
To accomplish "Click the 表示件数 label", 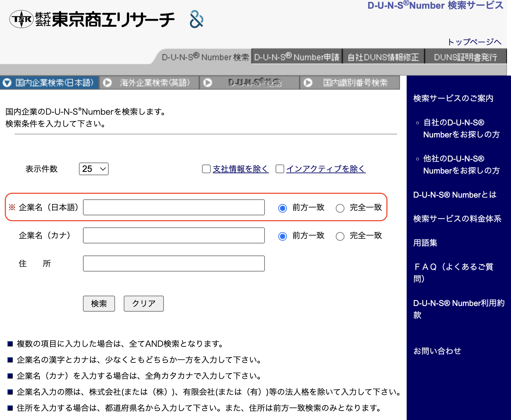I will (x=41, y=169).
